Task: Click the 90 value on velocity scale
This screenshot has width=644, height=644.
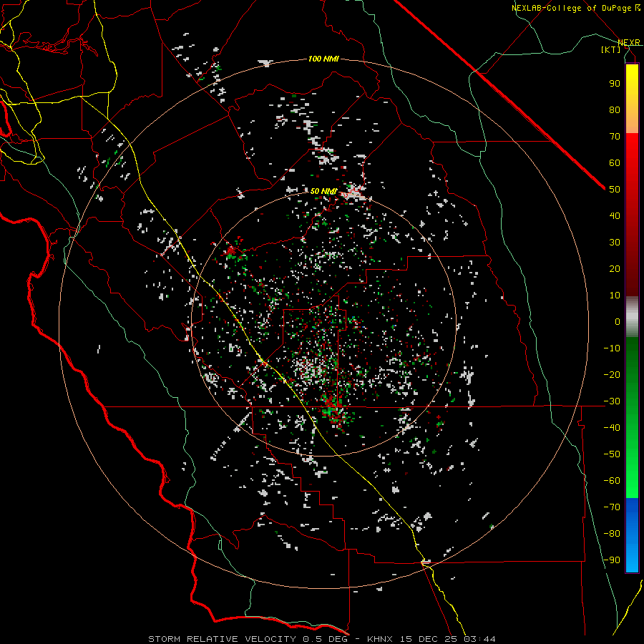Action: [x=615, y=84]
